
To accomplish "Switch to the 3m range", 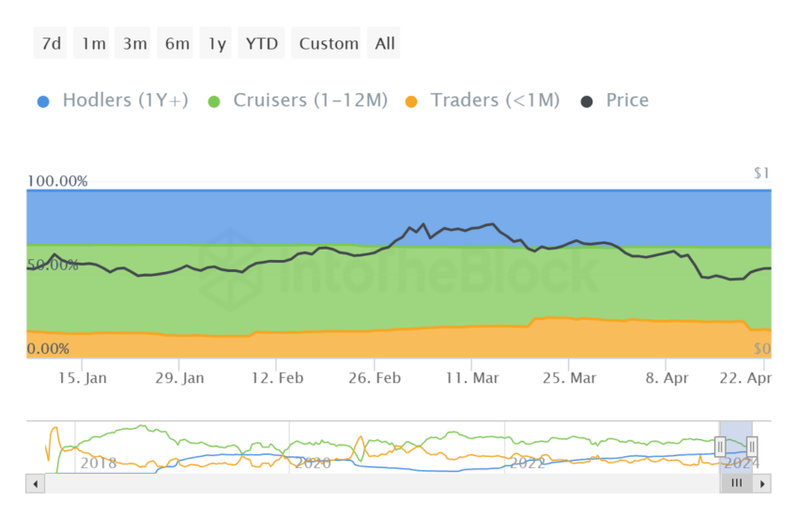I will [134, 43].
